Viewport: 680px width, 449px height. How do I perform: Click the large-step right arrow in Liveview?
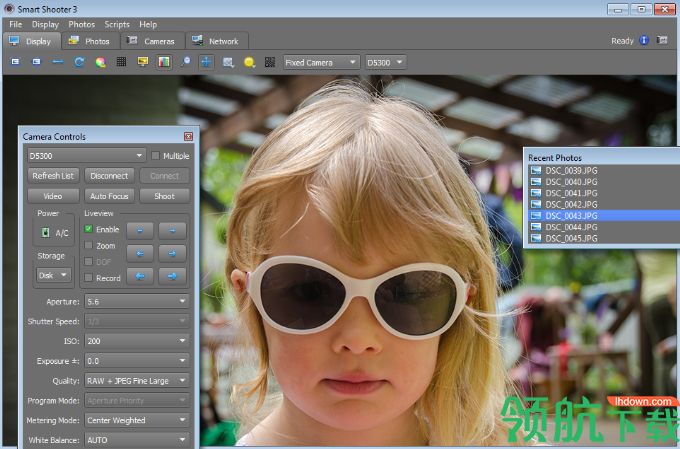(x=172, y=276)
